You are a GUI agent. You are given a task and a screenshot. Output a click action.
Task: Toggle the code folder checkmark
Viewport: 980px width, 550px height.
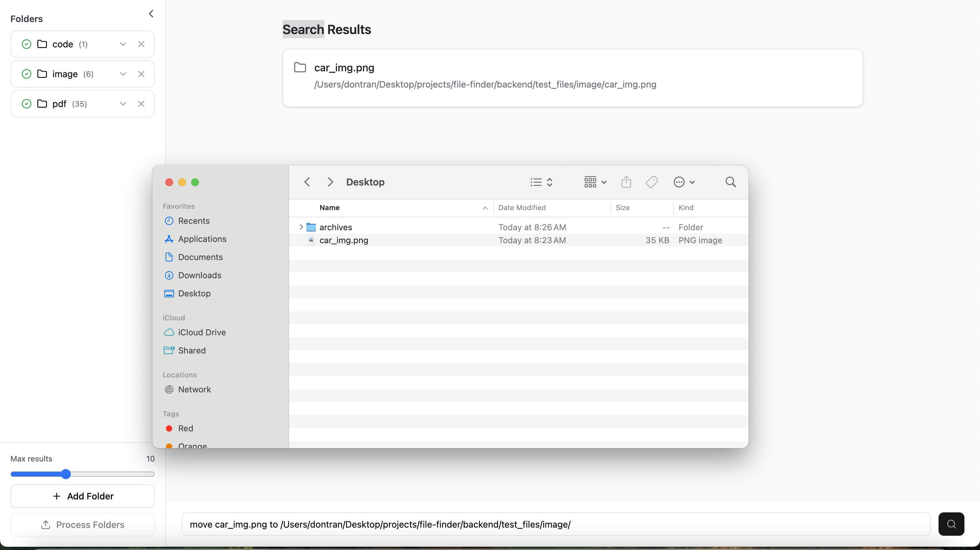coord(27,44)
